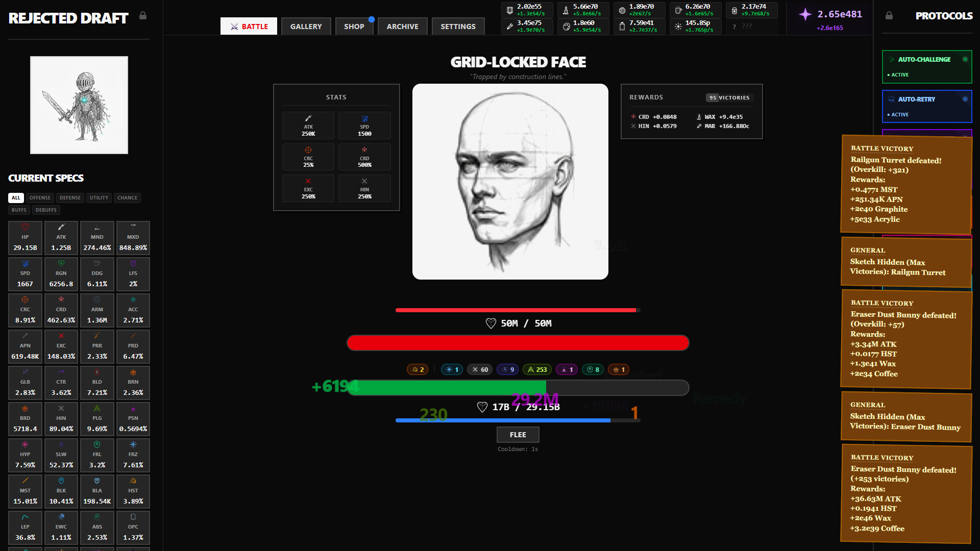Click the enemy red health bar
The image size is (980, 551).
pos(518,343)
